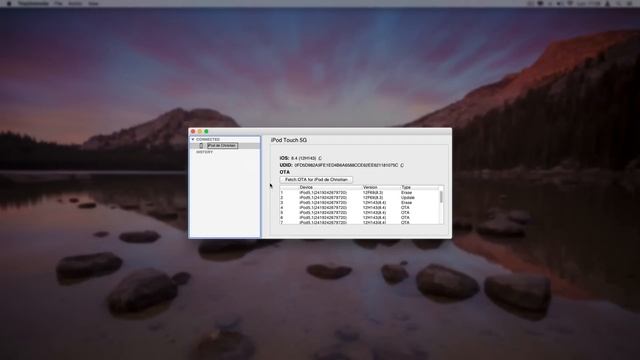Image resolution: width=640 pixels, height=360 pixels.
Task: Select row 6 OTA entry
Action: [359, 218]
